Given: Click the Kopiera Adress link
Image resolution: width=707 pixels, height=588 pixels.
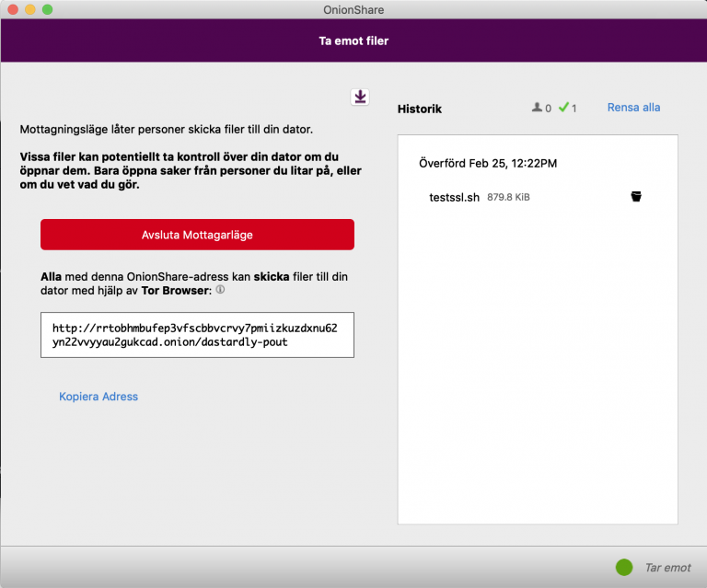Looking at the screenshot, I should click(x=99, y=397).
